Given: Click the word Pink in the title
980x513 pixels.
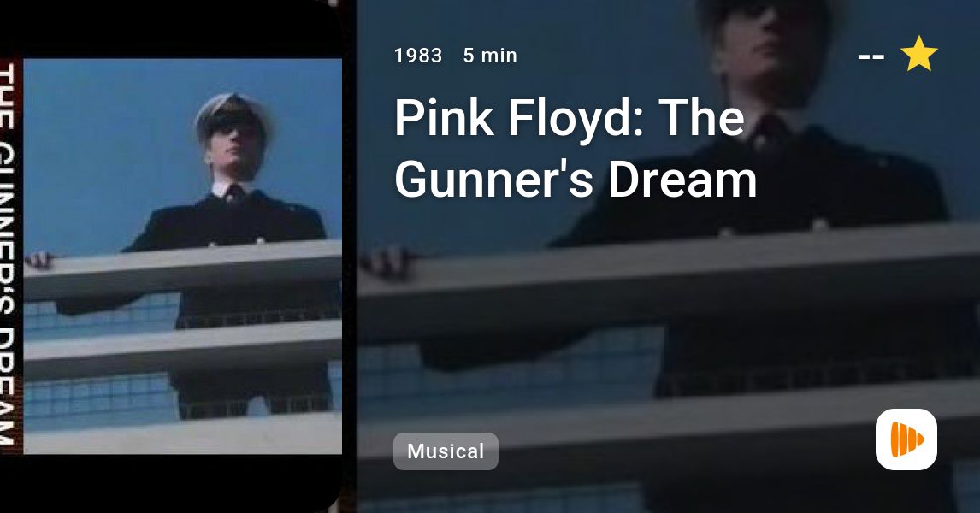Looking at the screenshot, I should 444,117.
